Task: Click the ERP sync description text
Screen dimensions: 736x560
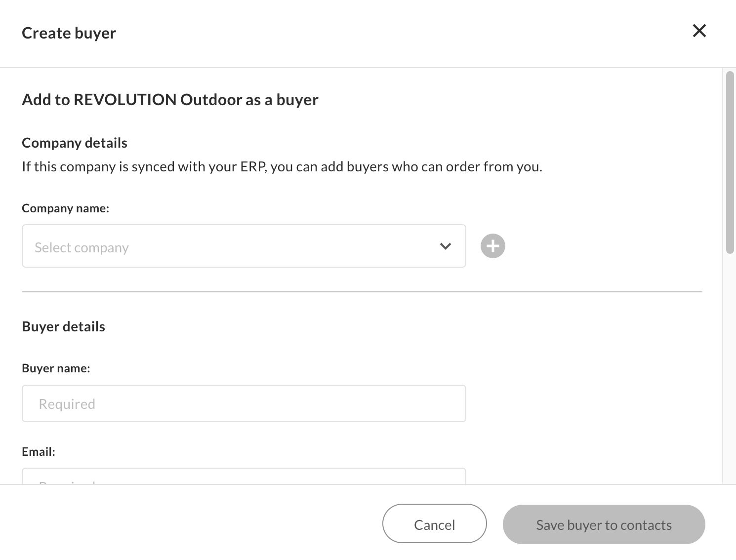Action: 282,167
